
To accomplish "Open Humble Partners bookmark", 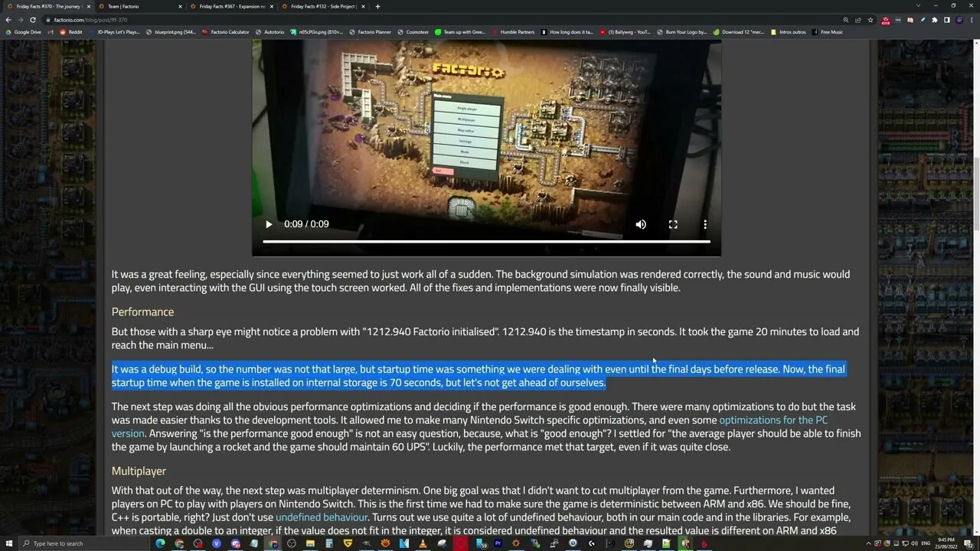I will click(x=513, y=32).
